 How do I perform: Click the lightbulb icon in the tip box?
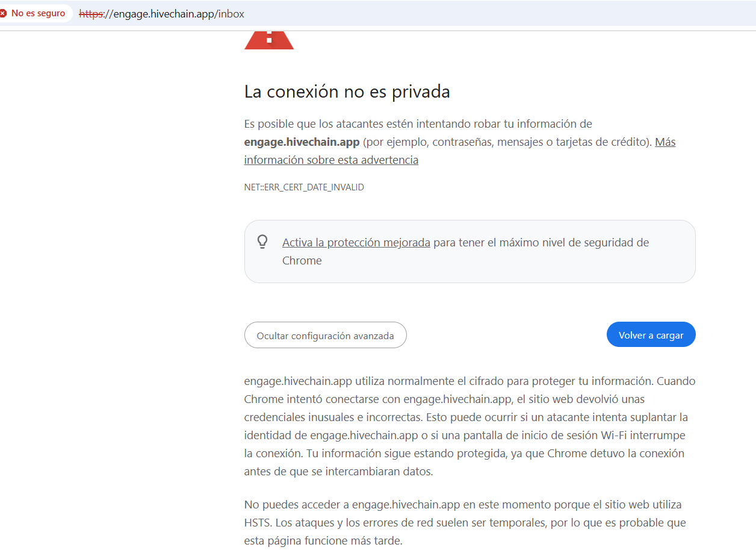click(x=262, y=242)
